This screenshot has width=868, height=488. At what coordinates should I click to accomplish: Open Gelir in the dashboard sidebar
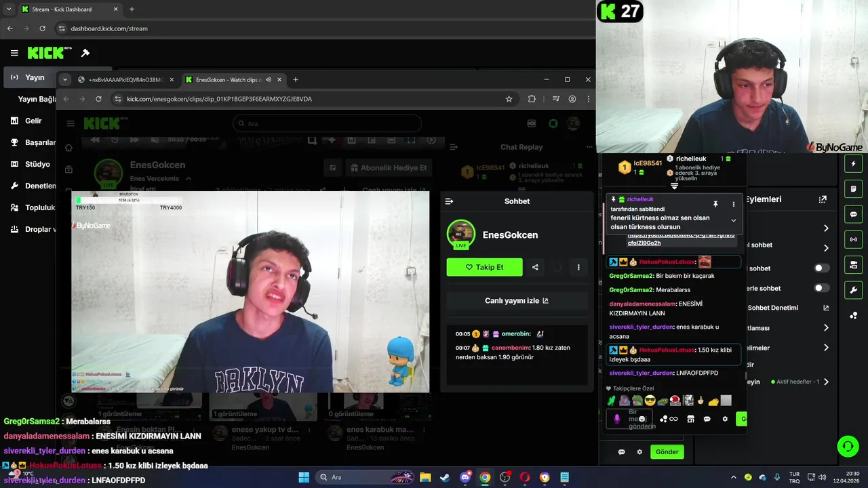point(29,121)
